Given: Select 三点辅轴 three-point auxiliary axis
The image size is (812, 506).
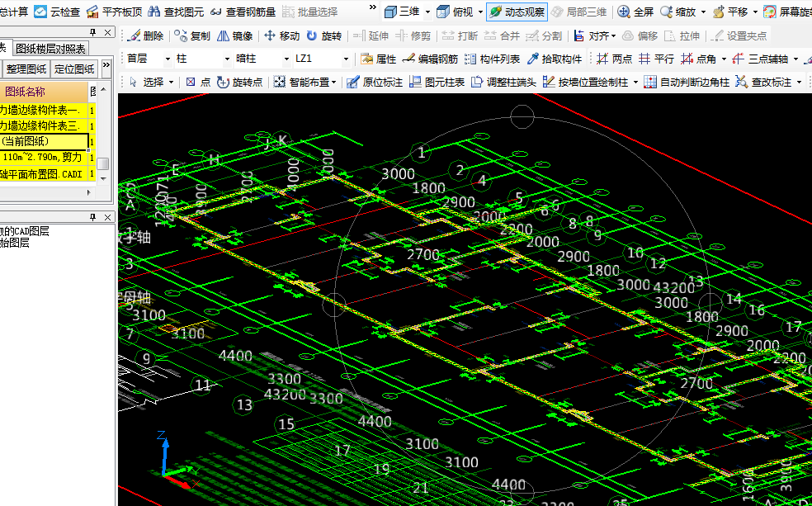Looking at the screenshot, I should point(760,59).
